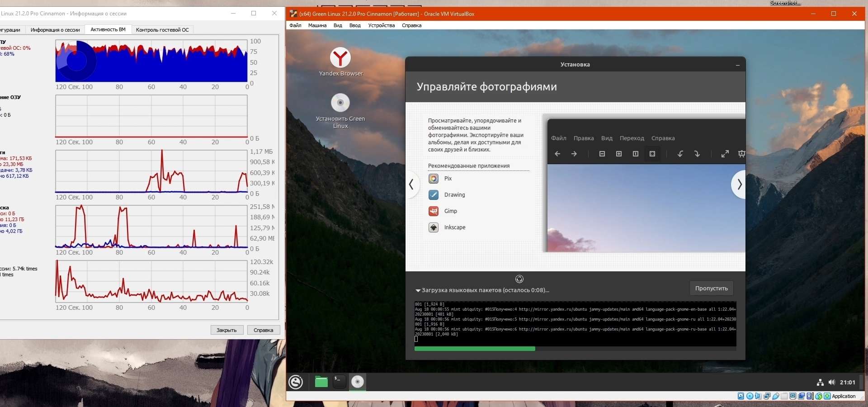Click the 'Управляйте фотографиями' heading
This screenshot has height=407, width=868.
[487, 87]
